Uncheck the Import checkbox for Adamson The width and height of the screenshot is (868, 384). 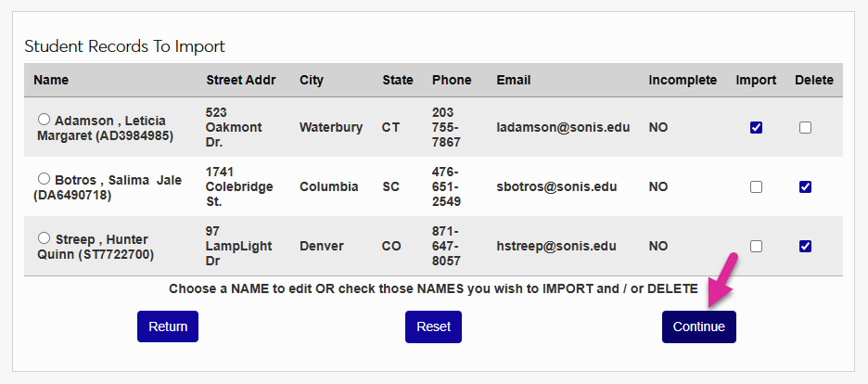(x=756, y=128)
